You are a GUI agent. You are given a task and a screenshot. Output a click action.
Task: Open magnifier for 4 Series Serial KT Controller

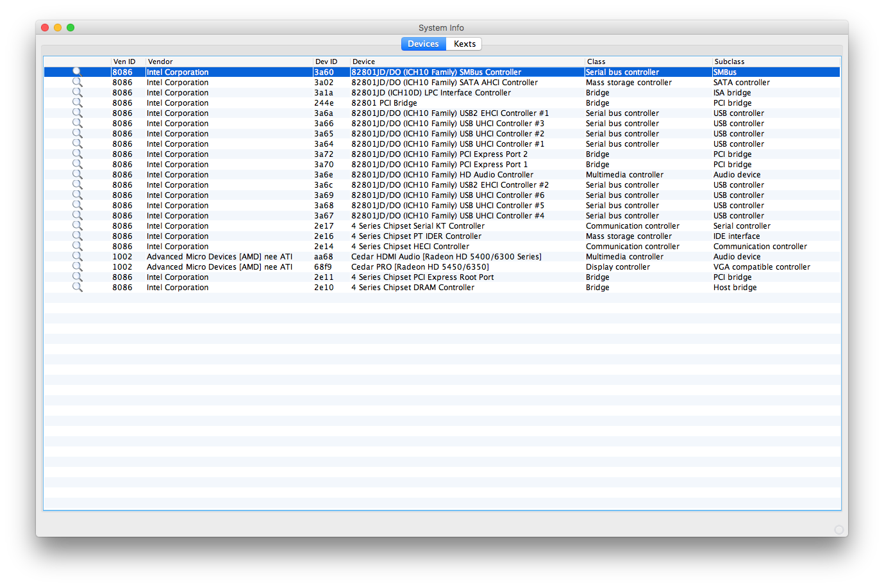click(x=78, y=226)
